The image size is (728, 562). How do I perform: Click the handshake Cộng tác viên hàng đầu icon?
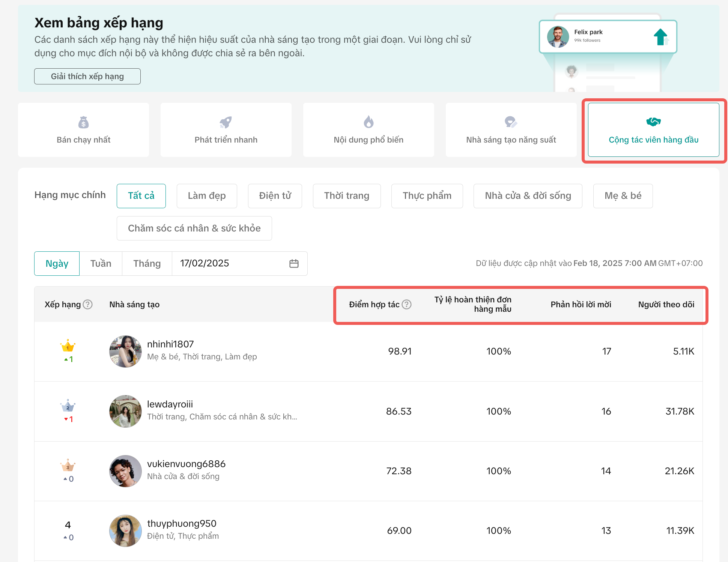(x=653, y=122)
